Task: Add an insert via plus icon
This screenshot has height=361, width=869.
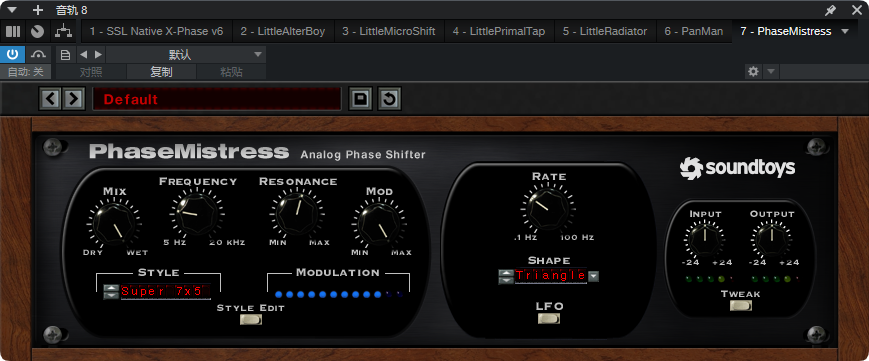Action: click(x=38, y=10)
